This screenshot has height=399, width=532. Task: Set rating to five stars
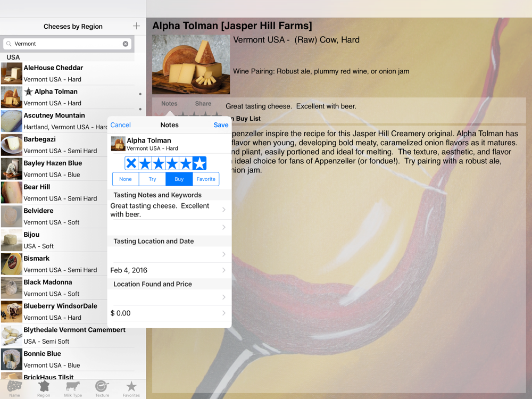[199, 163]
